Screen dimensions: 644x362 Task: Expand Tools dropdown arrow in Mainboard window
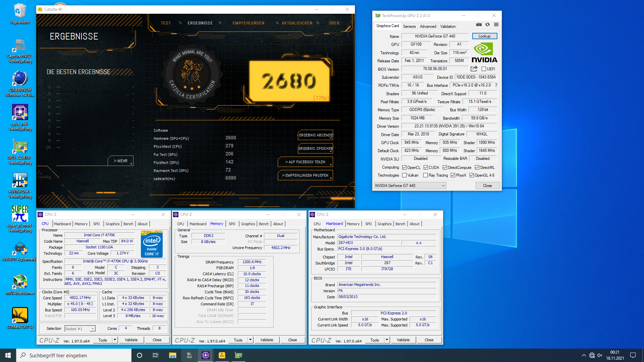click(x=387, y=340)
